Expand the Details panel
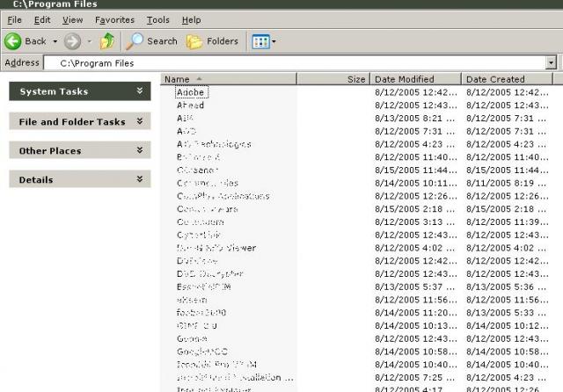 pyautogui.click(x=140, y=179)
